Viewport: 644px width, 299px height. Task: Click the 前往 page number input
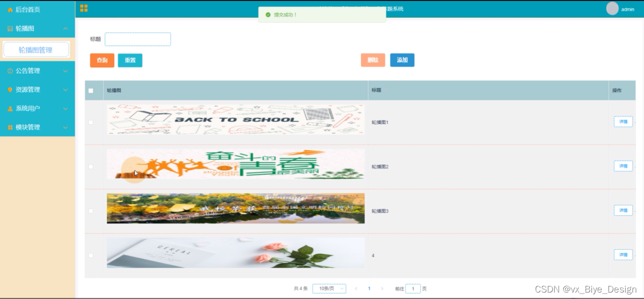[x=413, y=289]
